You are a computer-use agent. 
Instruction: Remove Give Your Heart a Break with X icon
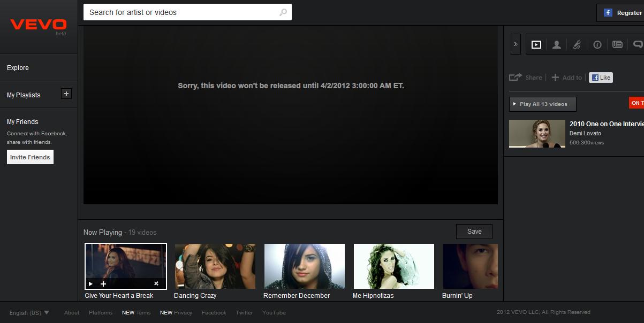click(x=156, y=284)
